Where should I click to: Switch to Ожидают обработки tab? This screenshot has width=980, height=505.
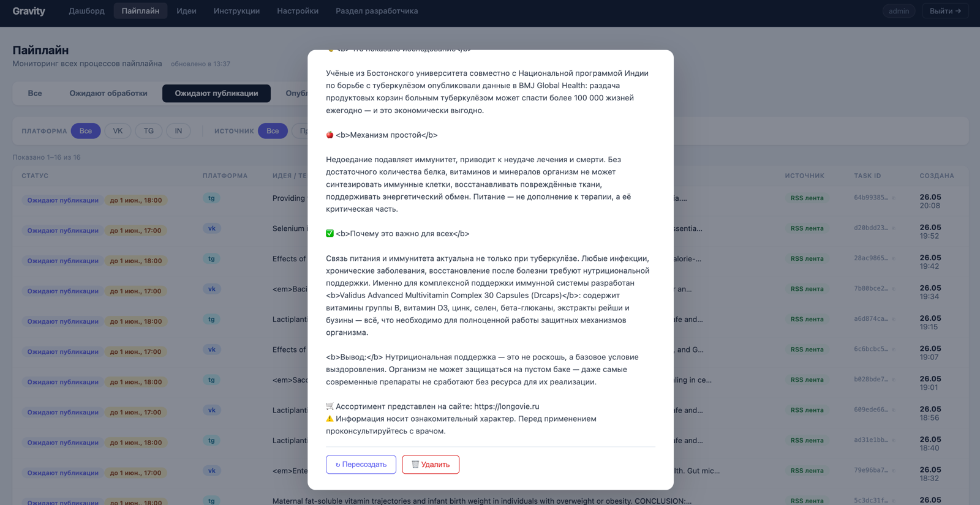pos(108,94)
